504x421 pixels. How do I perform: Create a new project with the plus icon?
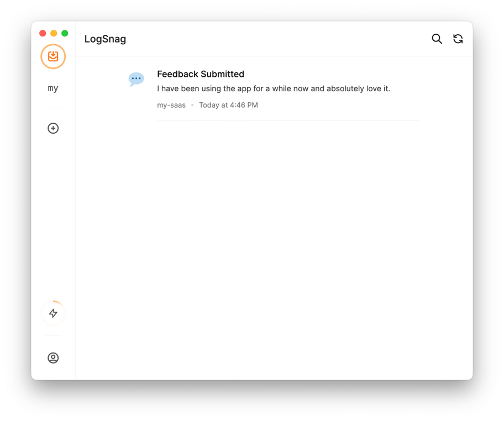pos(53,128)
